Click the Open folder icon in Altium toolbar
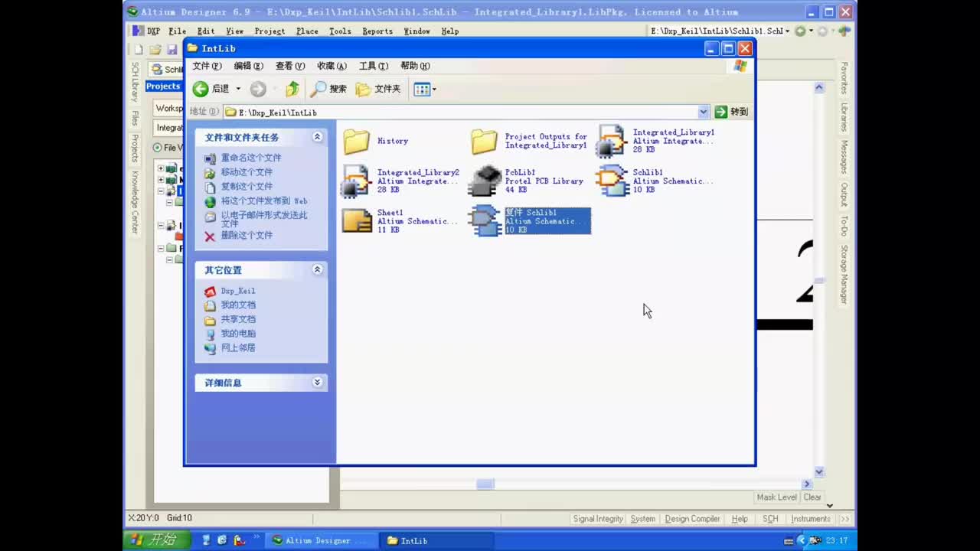The width and height of the screenshot is (980, 551). coord(155,50)
